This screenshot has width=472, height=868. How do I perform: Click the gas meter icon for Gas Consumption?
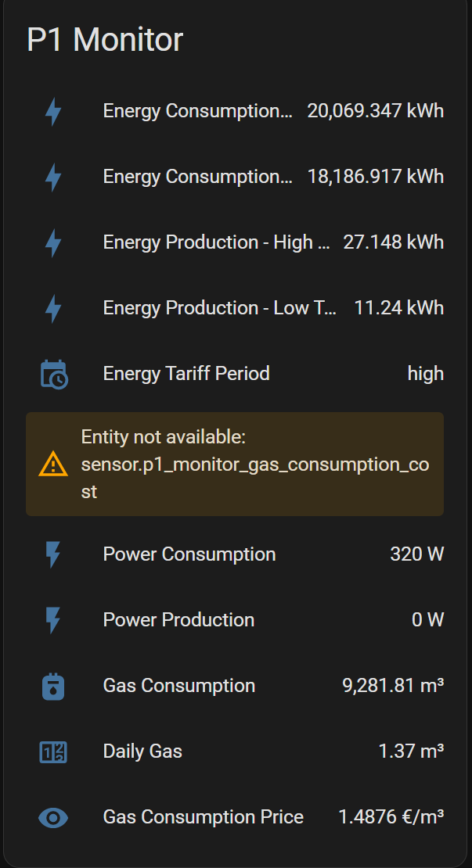(53, 687)
